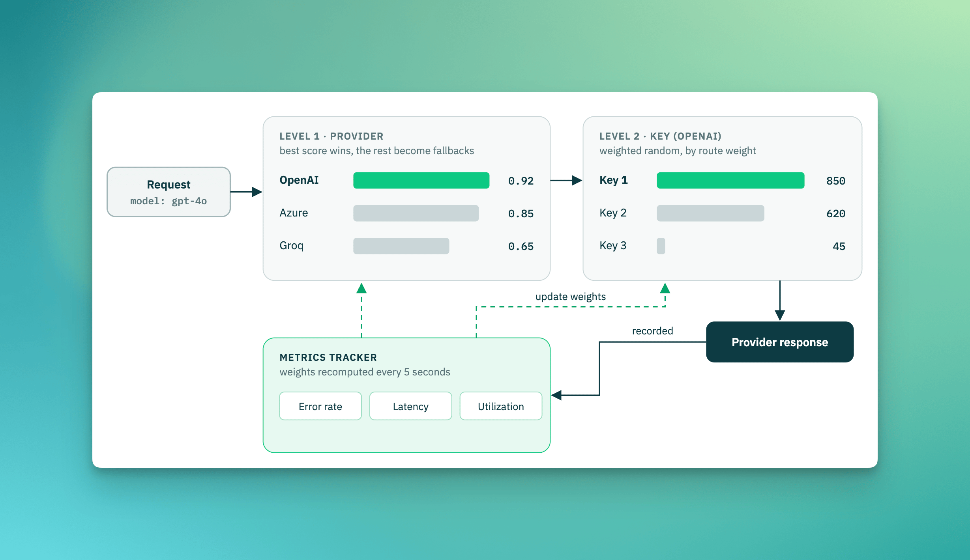This screenshot has width=970, height=560.
Task: Click 'best score wins, the rest become fallbacks'
Action: click(x=377, y=151)
